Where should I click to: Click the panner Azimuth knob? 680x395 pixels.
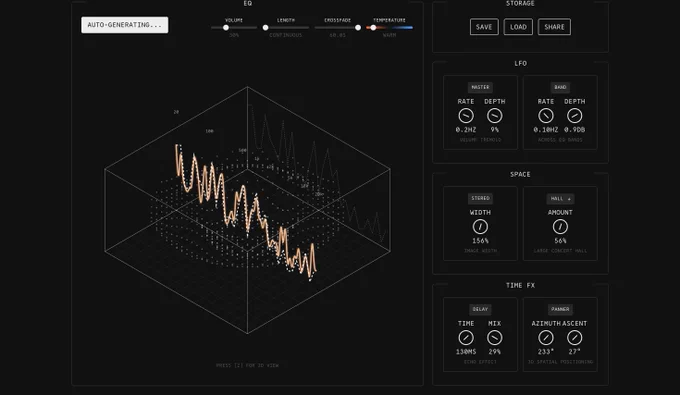pos(546,338)
